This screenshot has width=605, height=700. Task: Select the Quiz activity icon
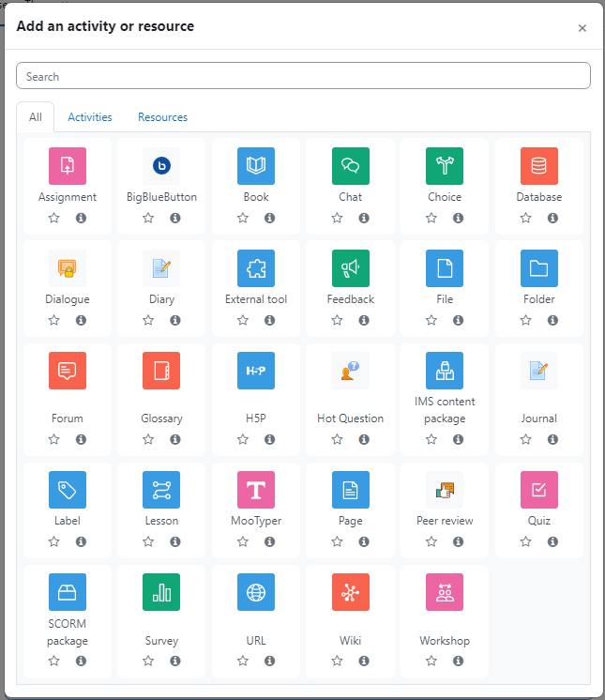click(x=539, y=489)
